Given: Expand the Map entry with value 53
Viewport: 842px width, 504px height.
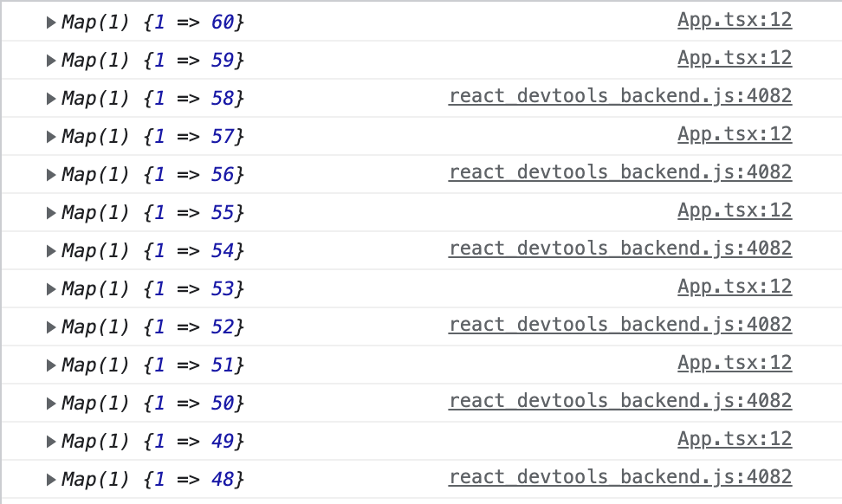Looking at the screenshot, I should (51, 288).
